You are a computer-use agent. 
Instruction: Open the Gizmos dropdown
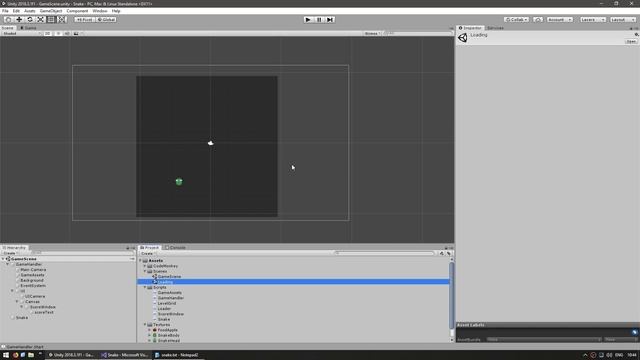(372, 33)
